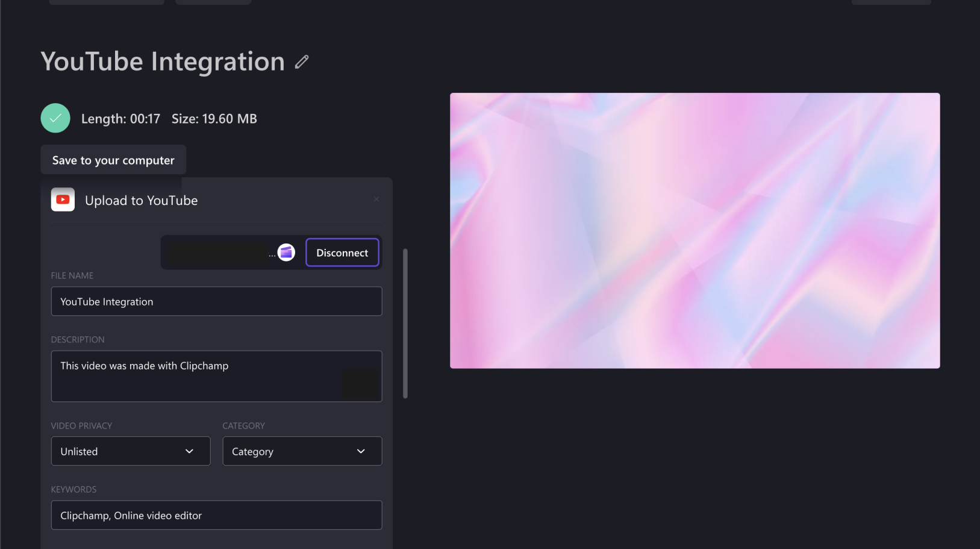Save the video to your computer
The width and height of the screenshot is (980, 549).
coord(113,160)
